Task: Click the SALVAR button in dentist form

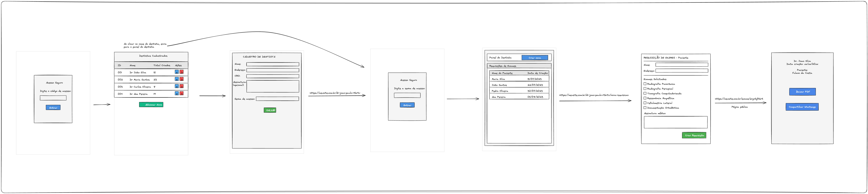Action: point(270,110)
